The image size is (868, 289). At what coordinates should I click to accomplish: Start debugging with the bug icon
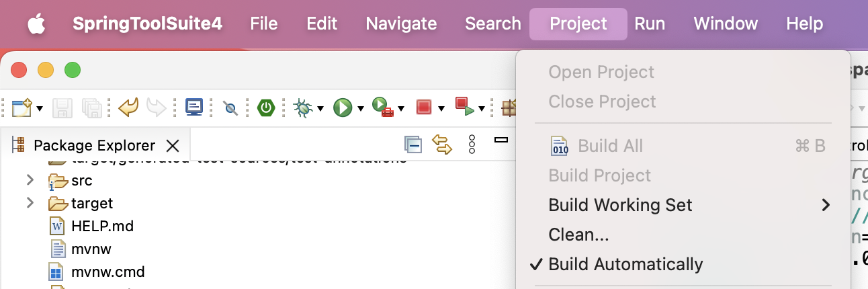(x=303, y=107)
